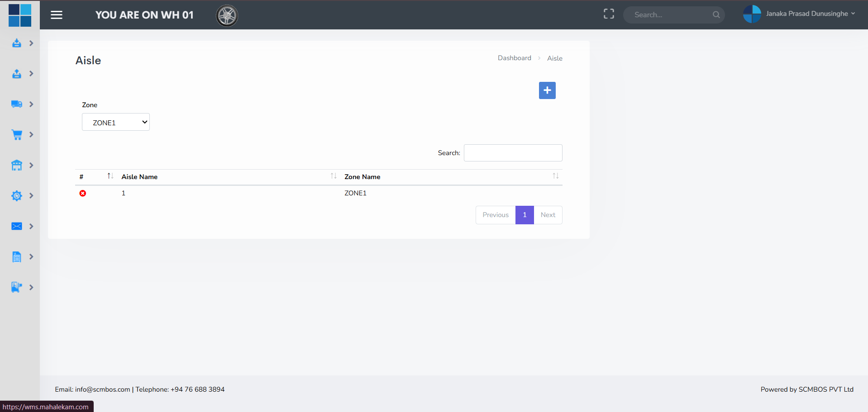This screenshot has height=412, width=868.
Task: Open the reports document sidebar icon
Action: tap(17, 257)
